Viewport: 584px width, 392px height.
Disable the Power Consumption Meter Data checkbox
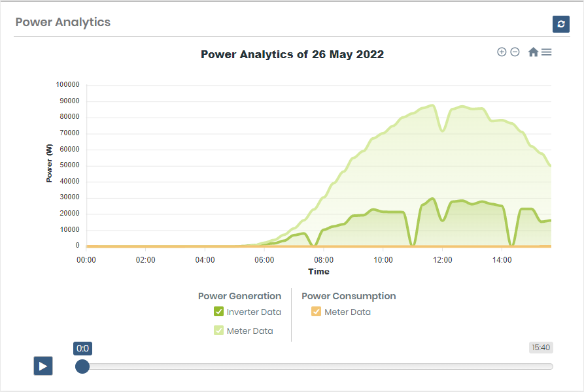coord(317,312)
